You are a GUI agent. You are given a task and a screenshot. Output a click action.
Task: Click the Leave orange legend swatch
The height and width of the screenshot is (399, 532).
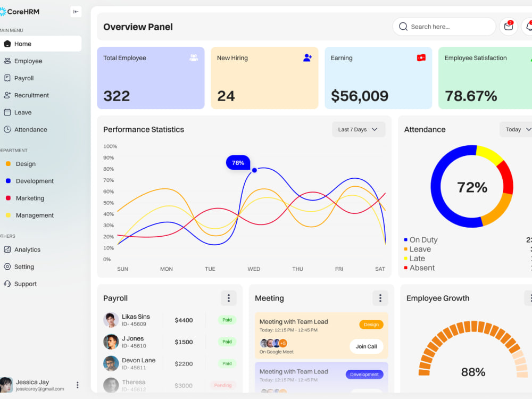(x=406, y=249)
